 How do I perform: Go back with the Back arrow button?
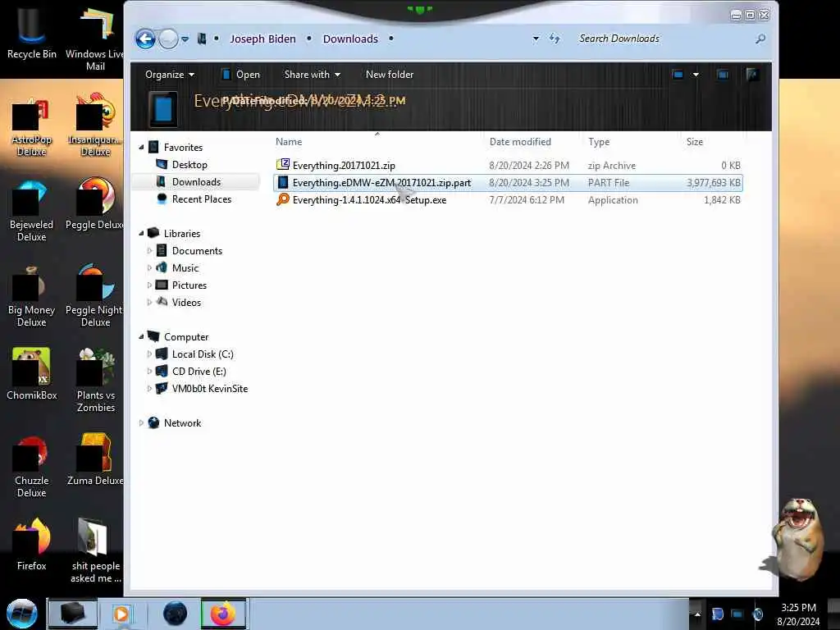(145, 39)
